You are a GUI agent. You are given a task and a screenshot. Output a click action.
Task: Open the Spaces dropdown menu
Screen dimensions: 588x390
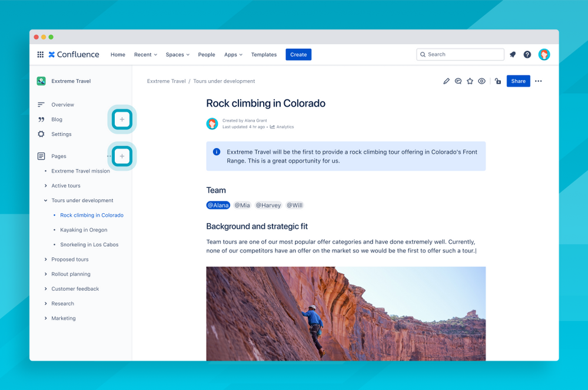[x=177, y=54]
